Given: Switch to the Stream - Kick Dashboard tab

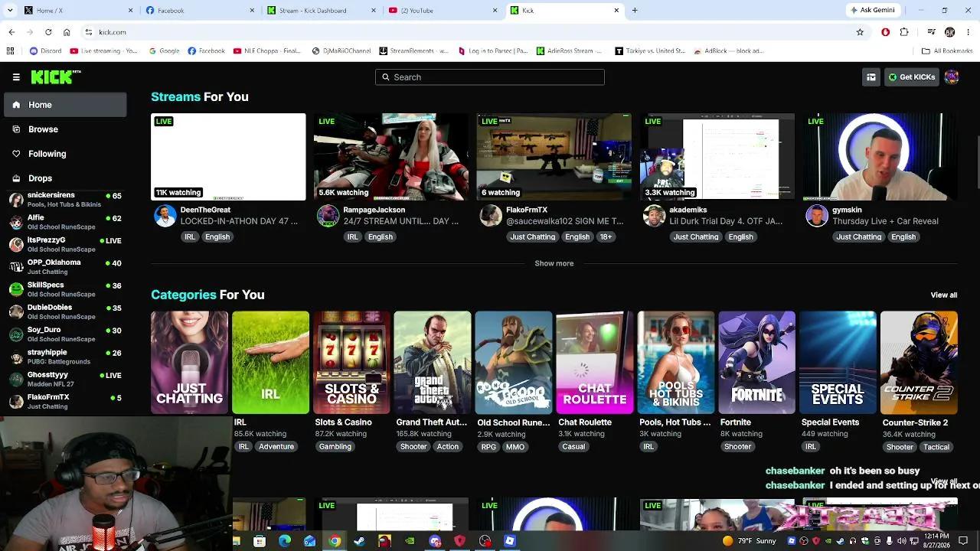Looking at the screenshot, I should tap(322, 11).
